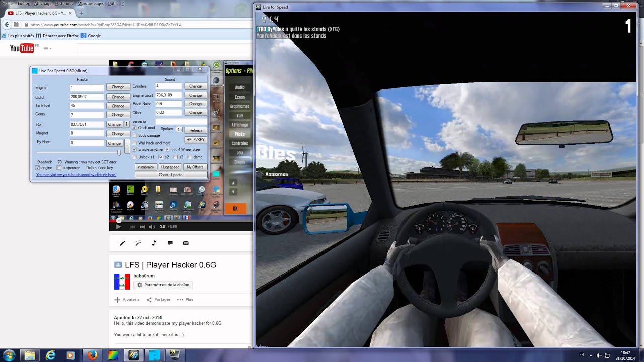Go to previous video in player

click(x=132, y=227)
